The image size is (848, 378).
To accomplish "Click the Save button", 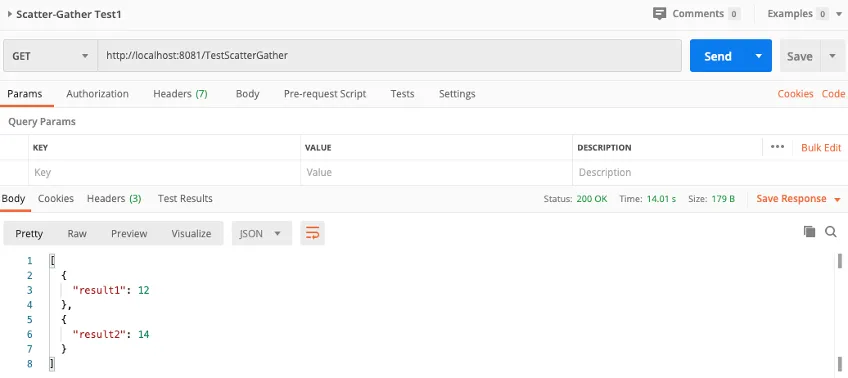I will (799, 56).
